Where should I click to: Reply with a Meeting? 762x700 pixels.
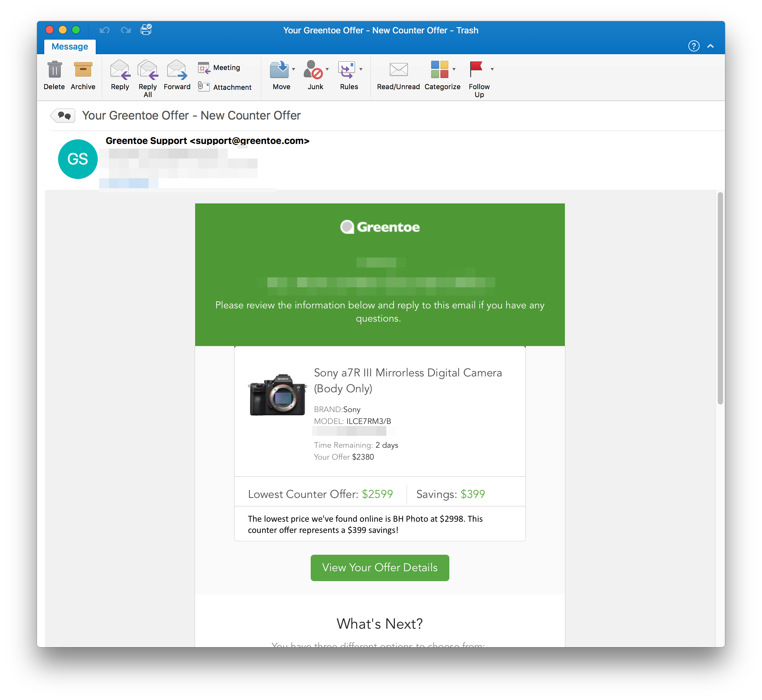pyautogui.click(x=219, y=67)
